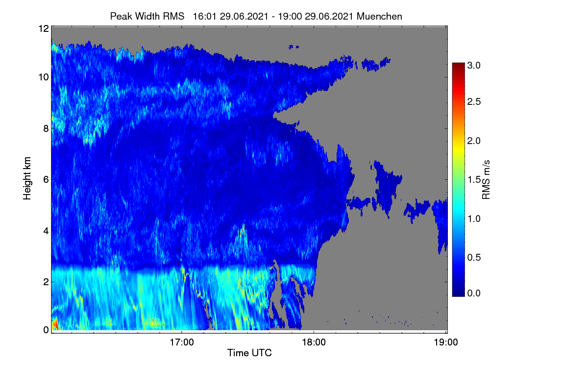Click the dark blue bottom of the colorbar
This screenshot has width=588, height=392.
click(x=458, y=292)
